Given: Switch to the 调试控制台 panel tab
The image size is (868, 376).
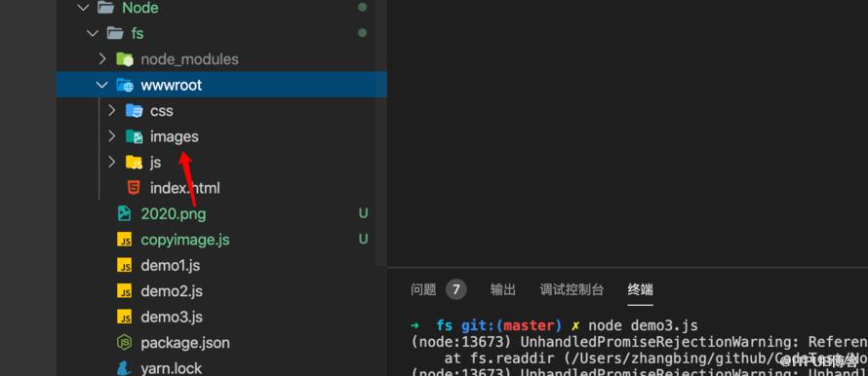Looking at the screenshot, I should click(572, 289).
